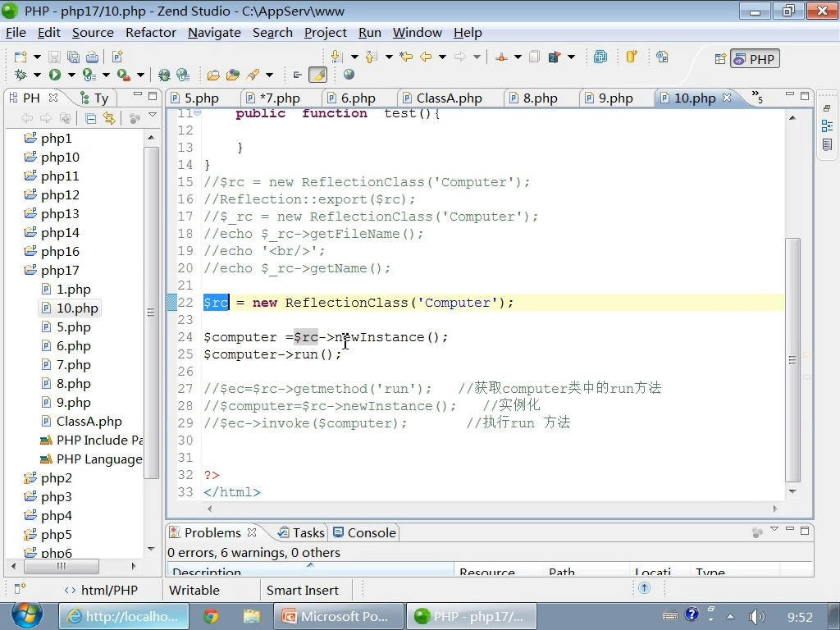Screen dimensions: 840x630
Task: Click the web browser globe icon
Action: coord(349,75)
